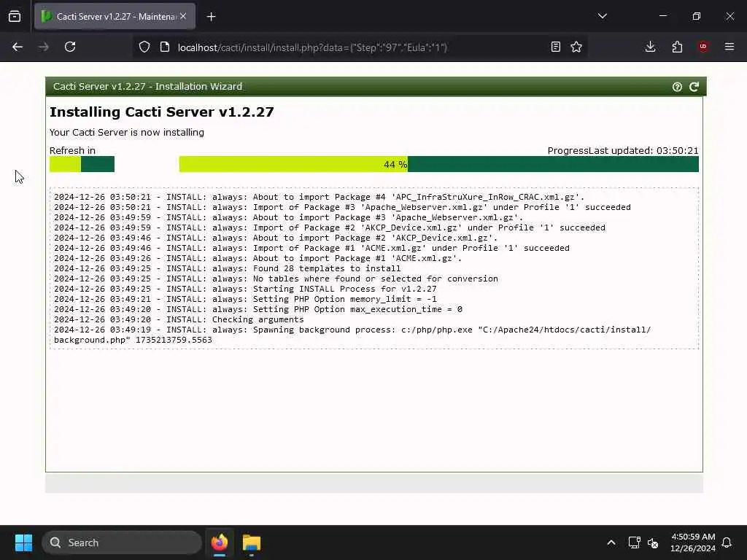Click the 44 % installation progress bar
This screenshot has width=747, height=560.
coord(438,164)
